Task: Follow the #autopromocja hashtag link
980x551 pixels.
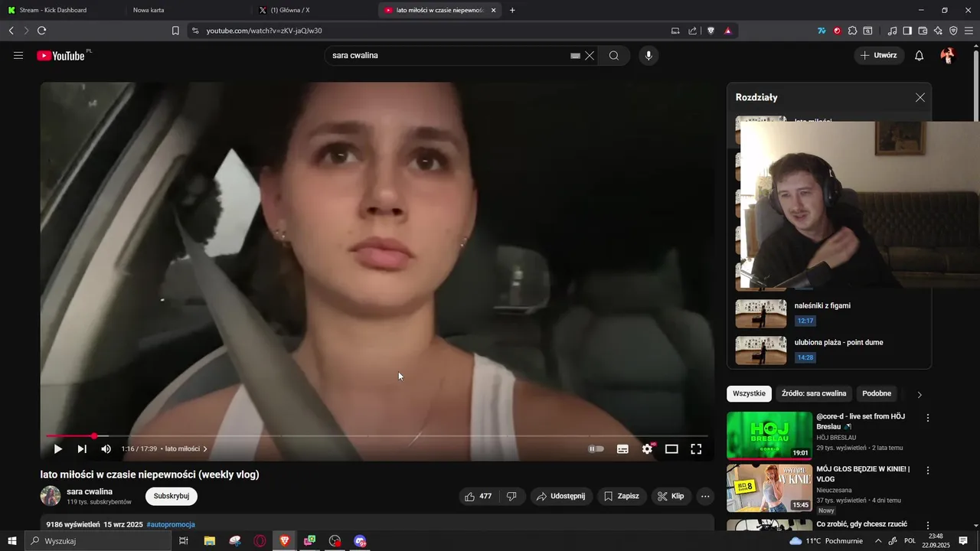Action: point(171,524)
